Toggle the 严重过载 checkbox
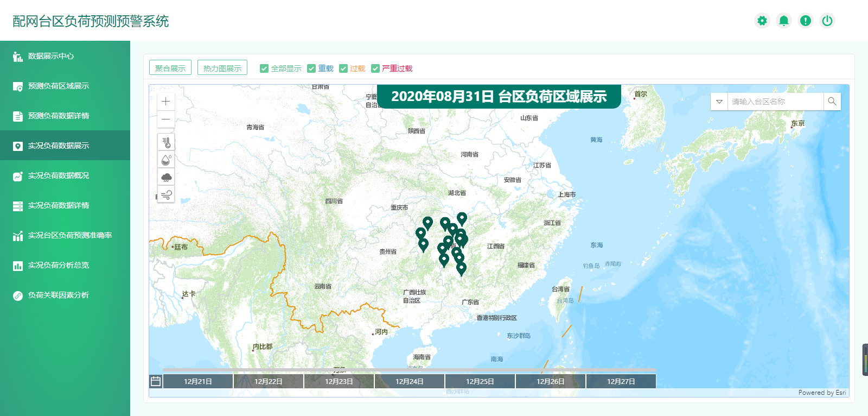This screenshot has height=416, width=868. coord(375,68)
